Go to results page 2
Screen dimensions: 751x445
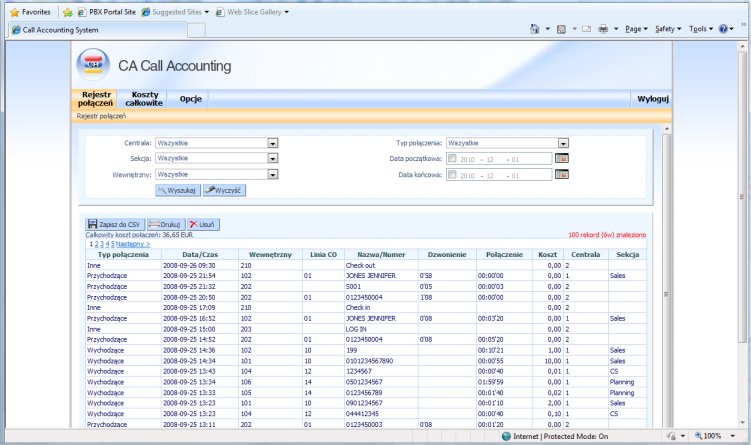coord(96,244)
